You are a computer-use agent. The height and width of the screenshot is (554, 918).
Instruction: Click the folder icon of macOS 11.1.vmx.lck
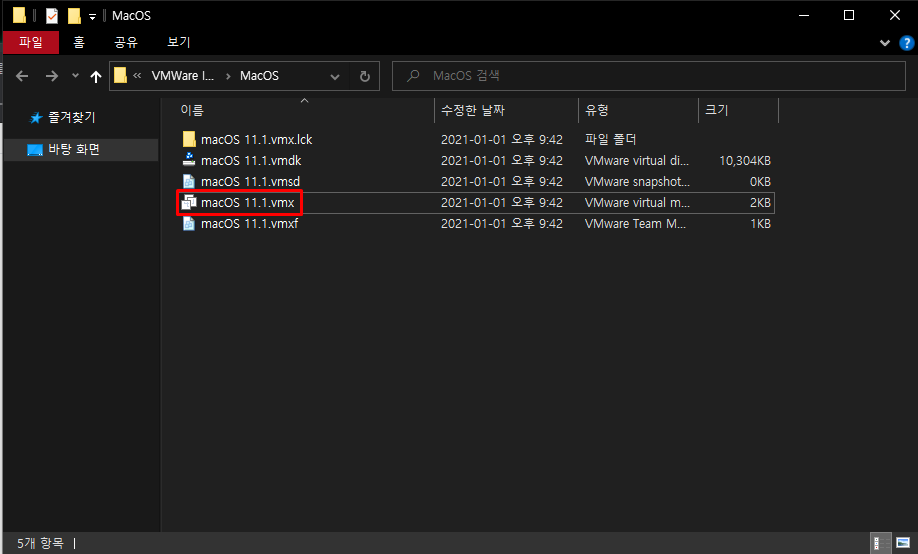[189, 139]
